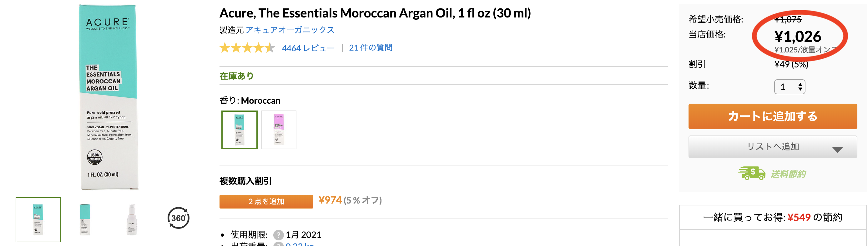This screenshot has width=868, height=246.
Task: Select the second box-side thumbnail
Action: point(85,219)
